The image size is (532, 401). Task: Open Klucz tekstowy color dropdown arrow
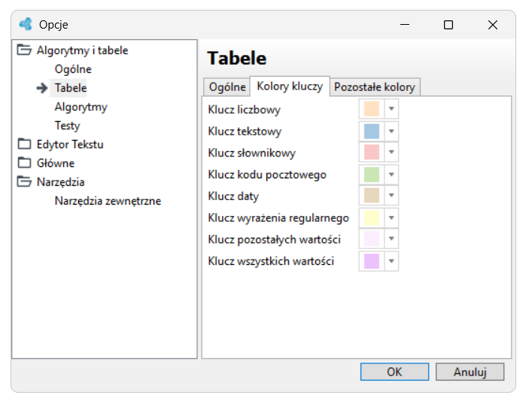391,131
